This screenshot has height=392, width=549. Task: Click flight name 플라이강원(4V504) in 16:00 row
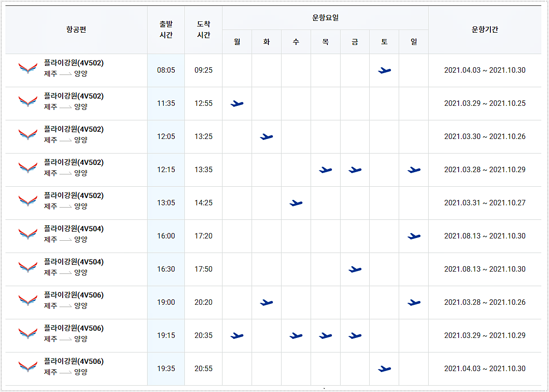74,229
